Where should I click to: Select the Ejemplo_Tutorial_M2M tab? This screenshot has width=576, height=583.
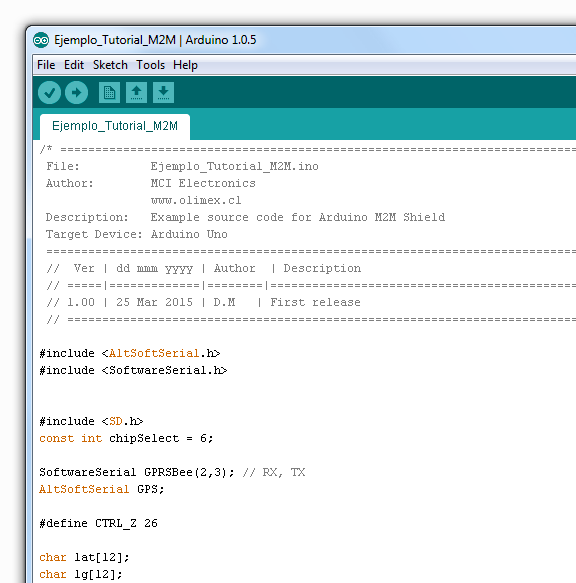pos(115,126)
